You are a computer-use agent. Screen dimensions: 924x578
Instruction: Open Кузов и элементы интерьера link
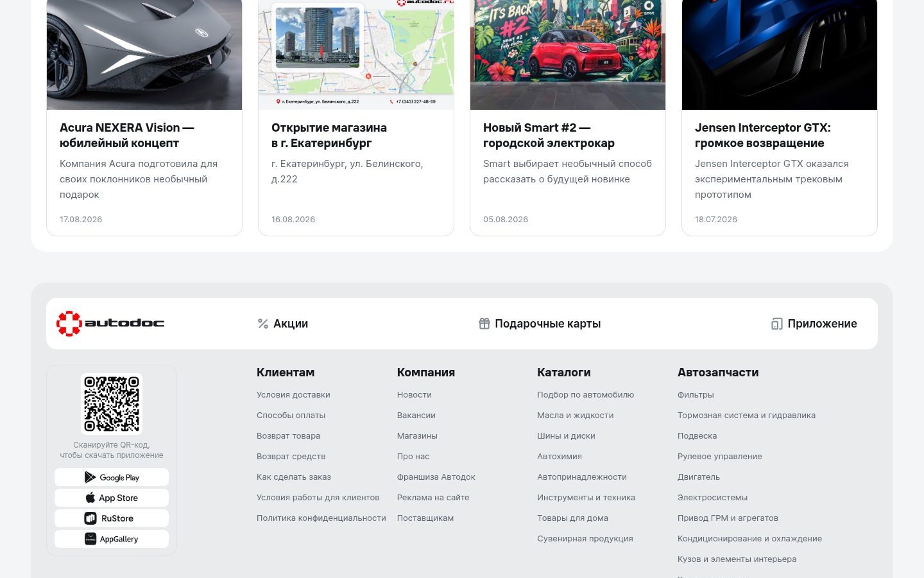click(x=737, y=559)
